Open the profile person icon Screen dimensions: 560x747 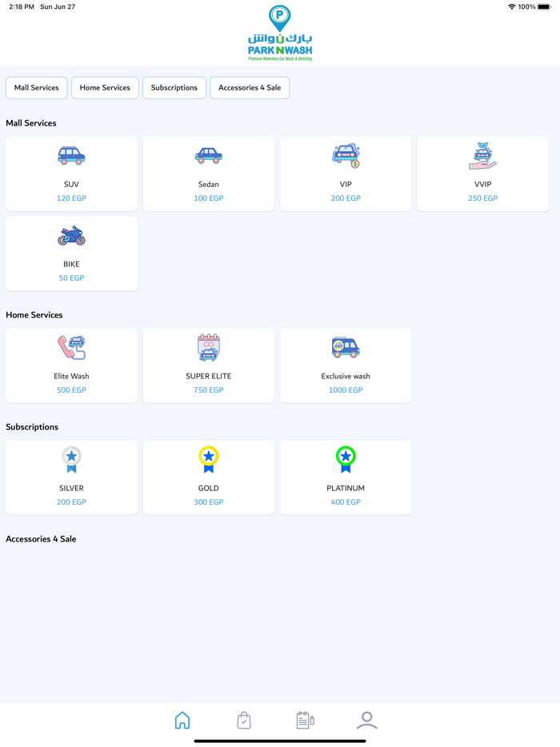pyautogui.click(x=366, y=721)
